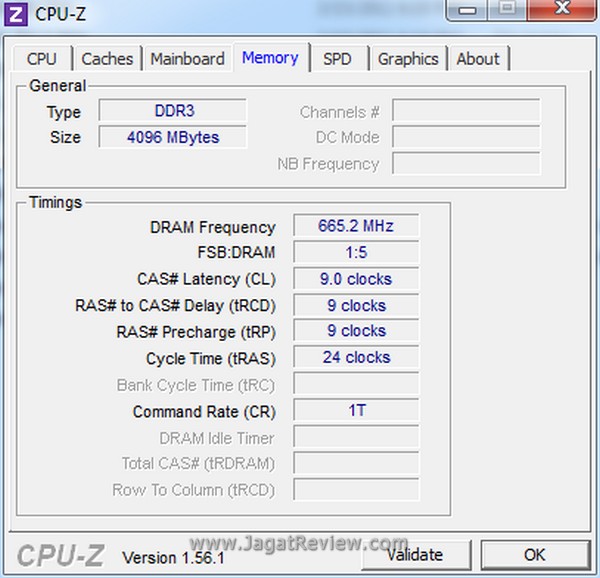Image resolution: width=600 pixels, height=578 pixels.
Task: Minimize the CPU-Z window
Action: pyautogui.click(x=467, y=9)
